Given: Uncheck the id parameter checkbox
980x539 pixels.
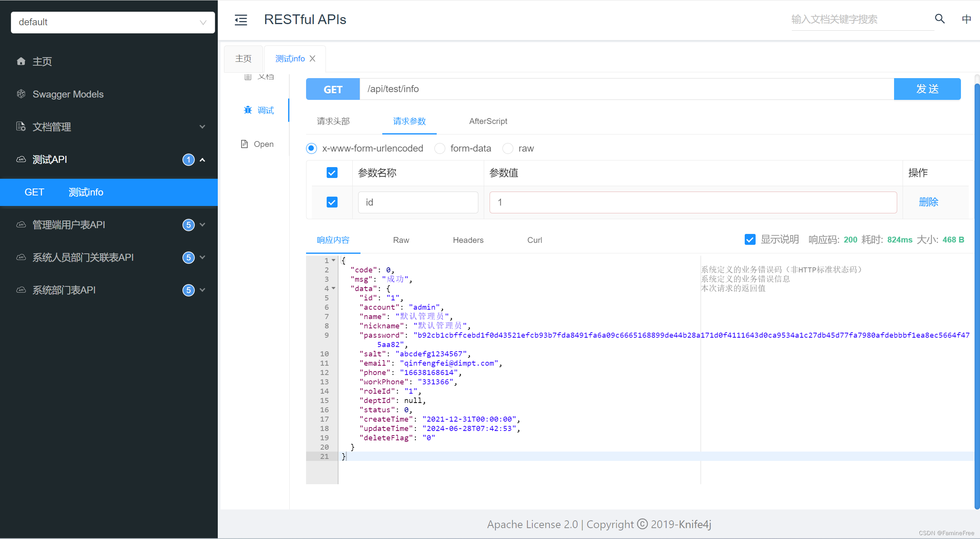Looking at the screenshot, I should tap(332, 202).
